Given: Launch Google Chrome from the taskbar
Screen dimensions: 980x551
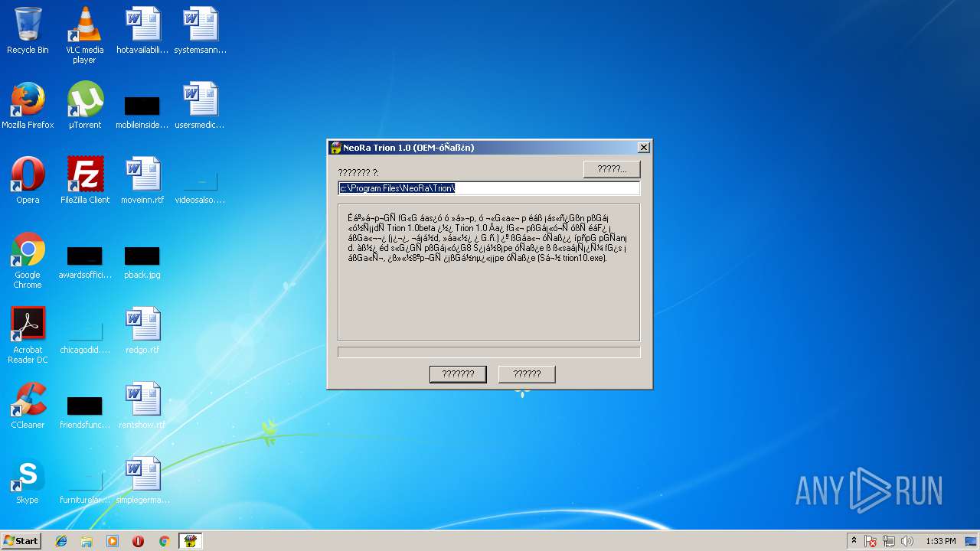Looking at the screenshot, I should 164,541.
